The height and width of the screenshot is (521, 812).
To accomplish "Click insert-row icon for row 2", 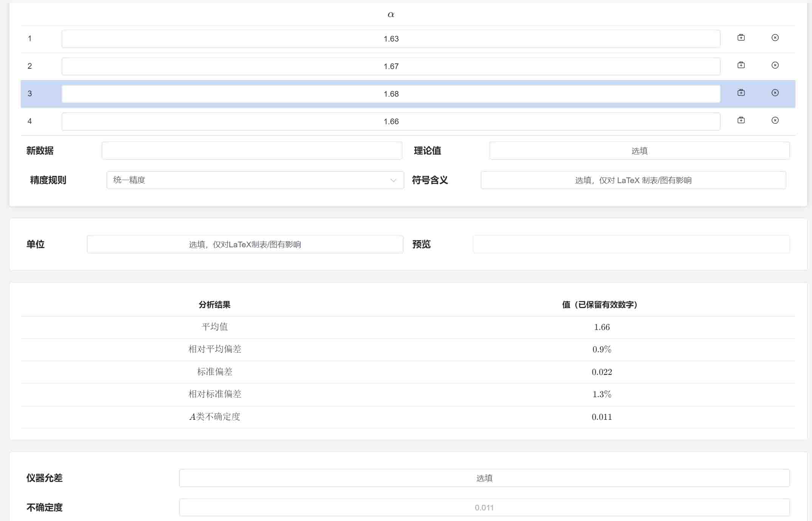I will [x=741, y=65].
